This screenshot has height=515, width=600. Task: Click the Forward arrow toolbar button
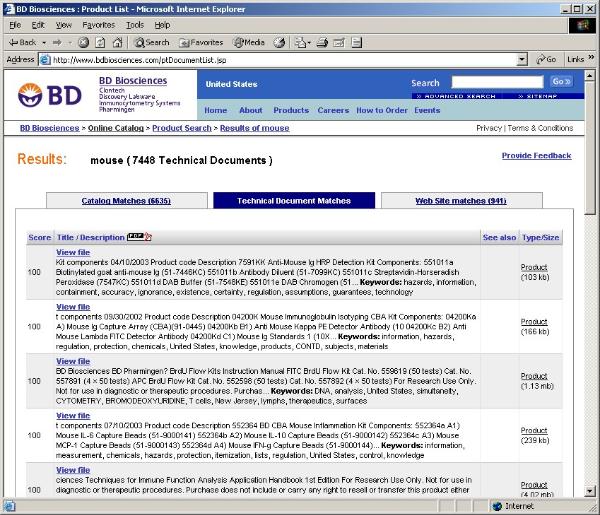[57, 42]
